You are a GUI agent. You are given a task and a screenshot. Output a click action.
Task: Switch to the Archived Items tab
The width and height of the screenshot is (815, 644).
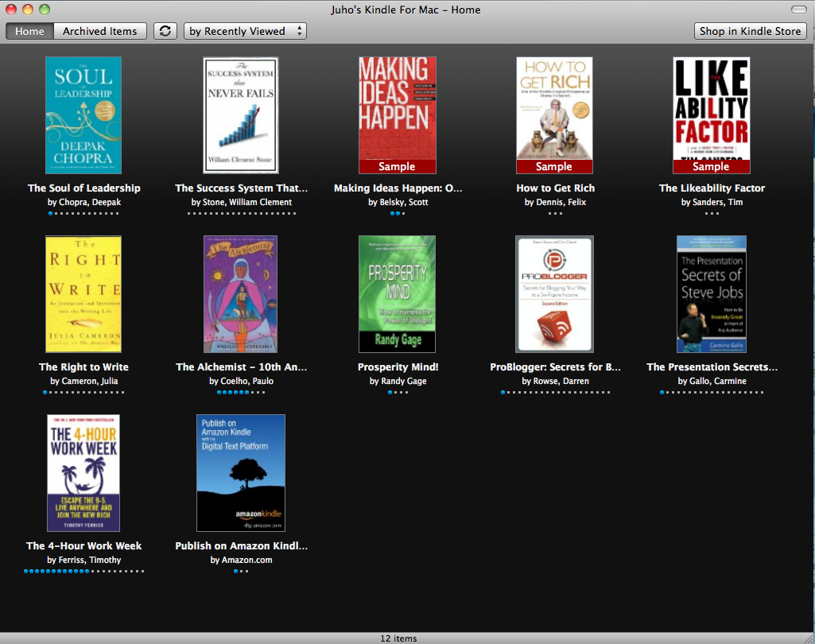pos(100,31)
